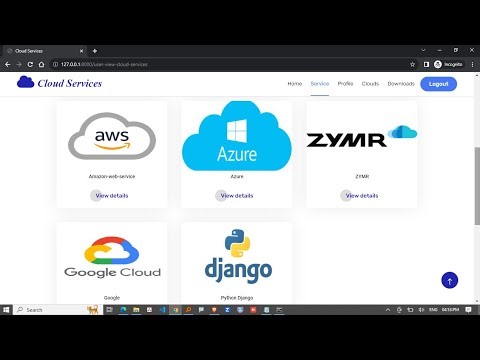480x360 pixels.
Task: Click the Google Cloud logo image
Action: 112,257
